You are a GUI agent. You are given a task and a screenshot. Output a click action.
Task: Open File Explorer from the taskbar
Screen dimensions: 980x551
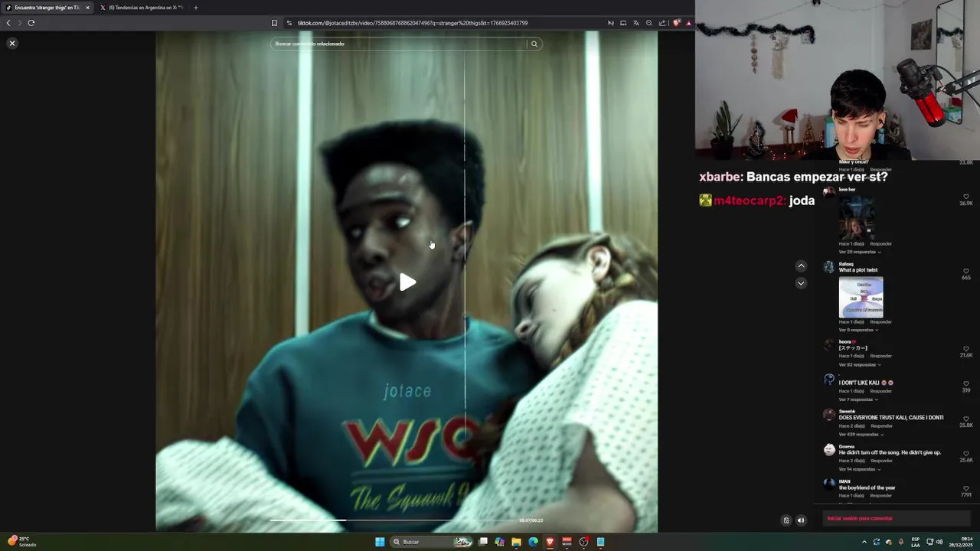point(516,542)
